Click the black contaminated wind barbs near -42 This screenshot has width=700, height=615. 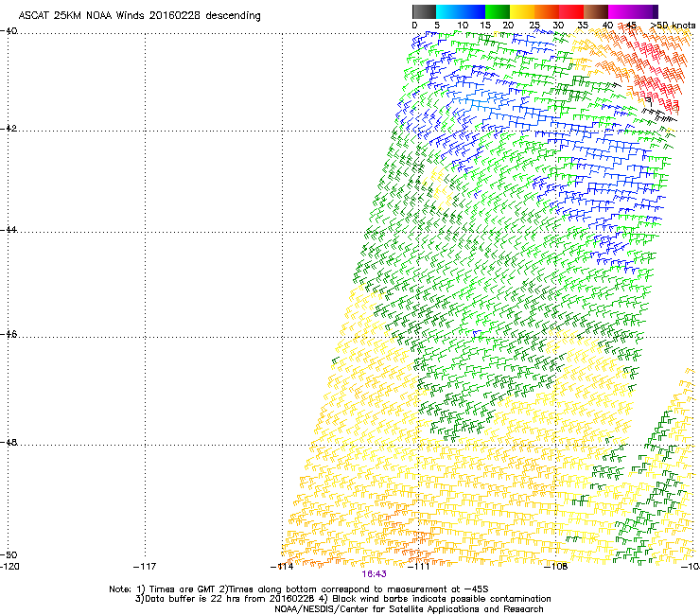659,115
